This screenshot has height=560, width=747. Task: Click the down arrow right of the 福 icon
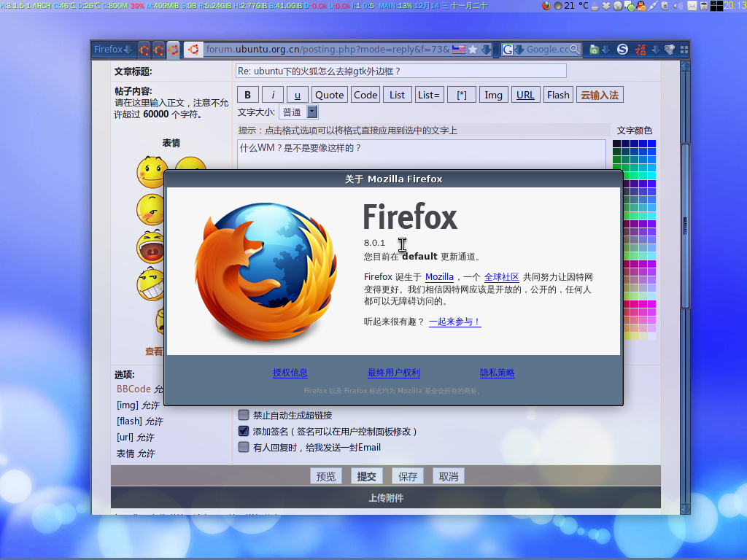tap(656, 50)
